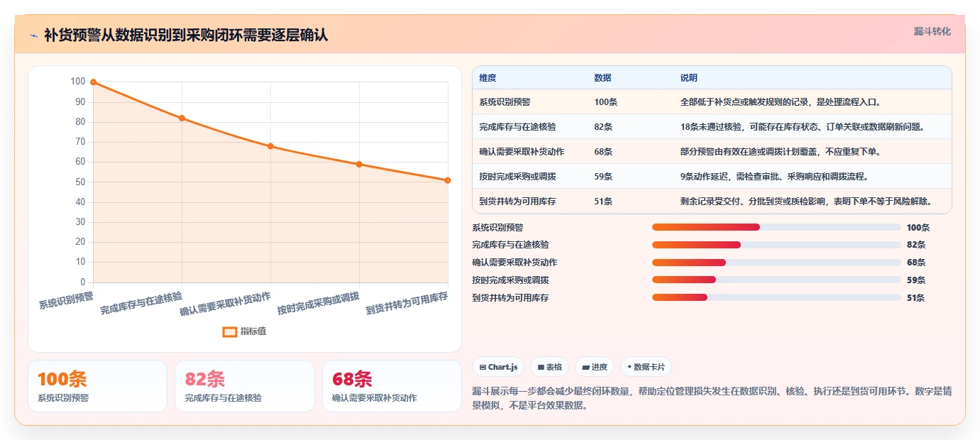980x440 pixels.
Task: Select the 数据卡片 tag chip
Action: coord(646,367)
